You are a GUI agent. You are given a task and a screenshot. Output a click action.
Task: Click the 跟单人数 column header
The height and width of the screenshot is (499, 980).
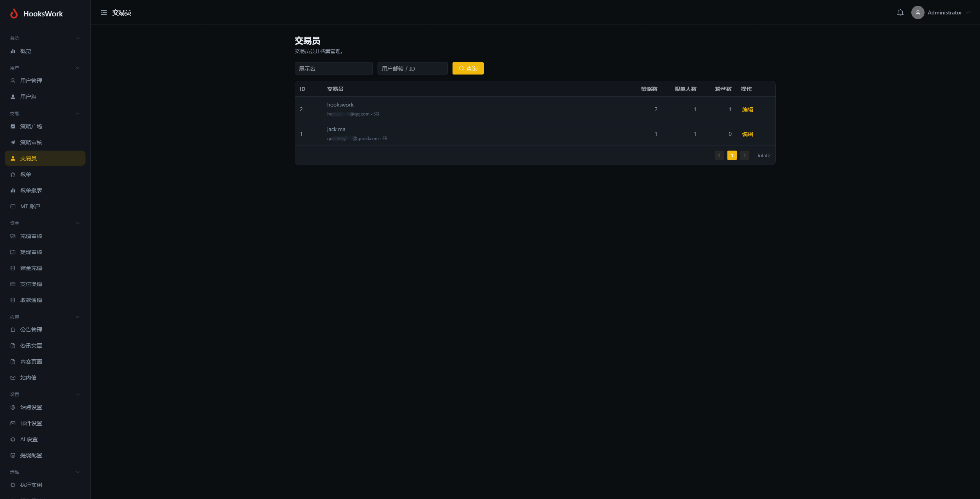[x=685, y=89]
